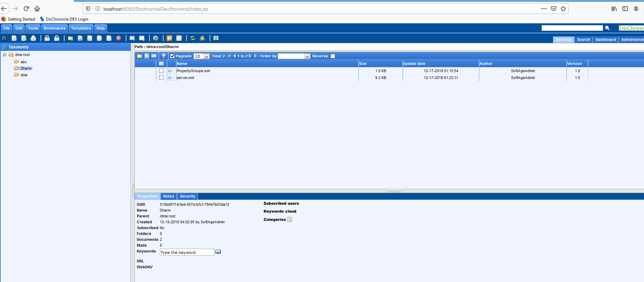The width and height of the screenshot is (644, 282).
Task: Click the funnel filter icon
Action: pos(164,56)
